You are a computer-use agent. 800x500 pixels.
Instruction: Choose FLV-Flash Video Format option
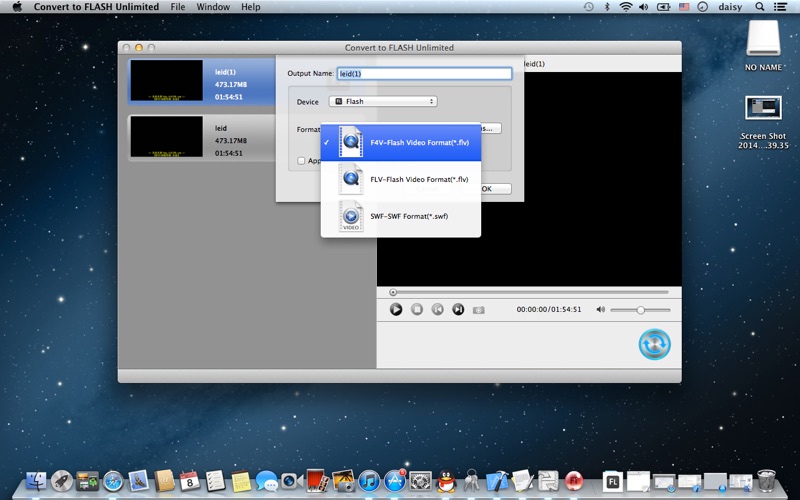click(401, 179)
